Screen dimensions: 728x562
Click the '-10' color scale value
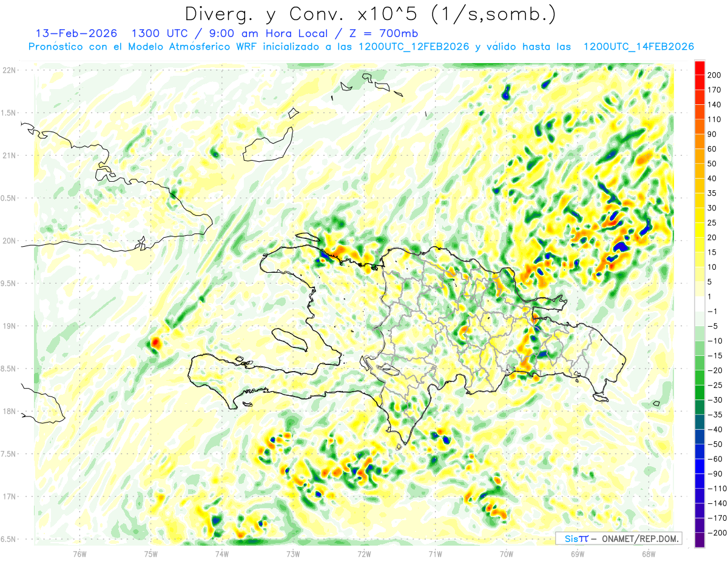(x=716, y=341)
